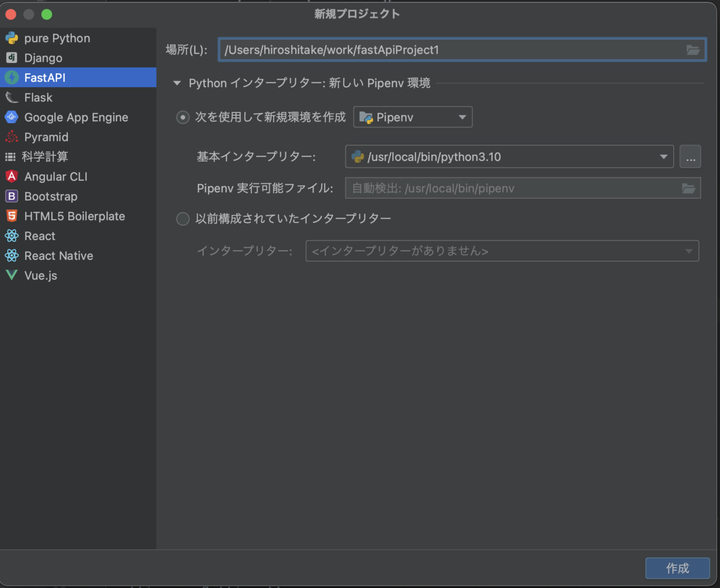Click the 科学計算 project icon
Image resolution: width=720 pixels, height=588 pixels.
point(10,157)
